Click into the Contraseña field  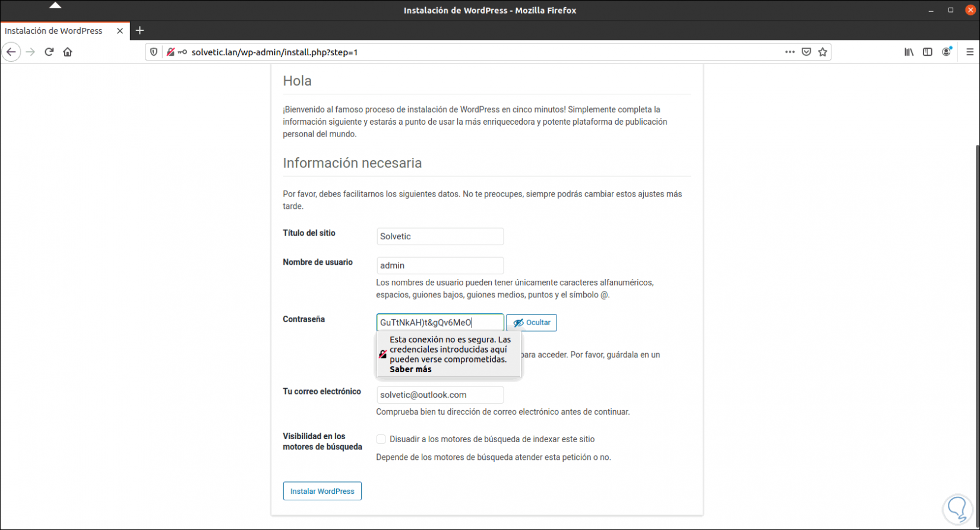(440, 322)
